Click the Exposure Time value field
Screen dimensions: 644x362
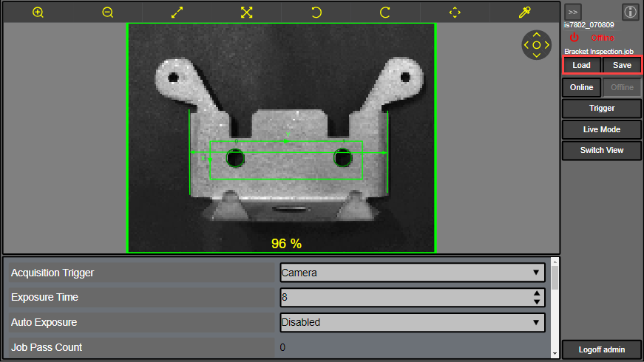coord(403,297)
